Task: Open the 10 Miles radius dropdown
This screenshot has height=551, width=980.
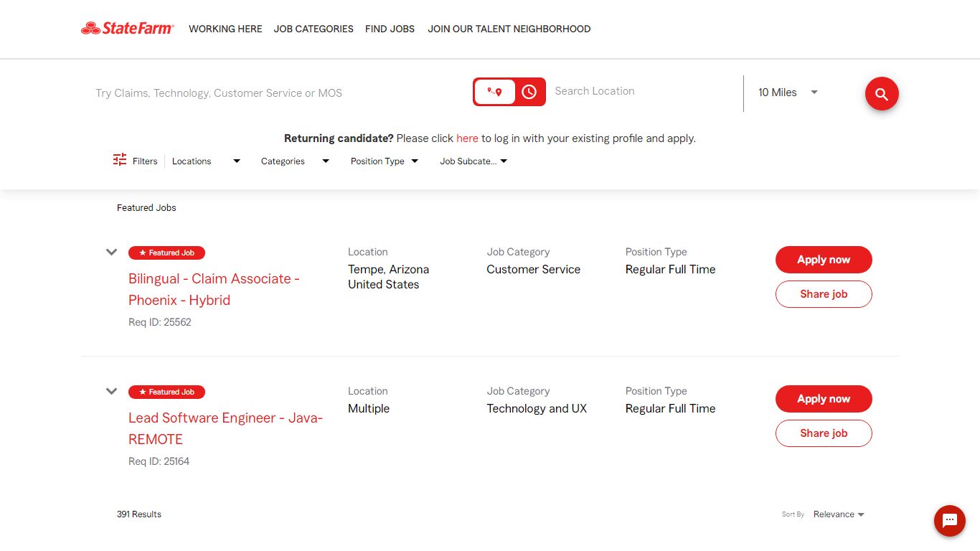Action: tap(788, 93)
